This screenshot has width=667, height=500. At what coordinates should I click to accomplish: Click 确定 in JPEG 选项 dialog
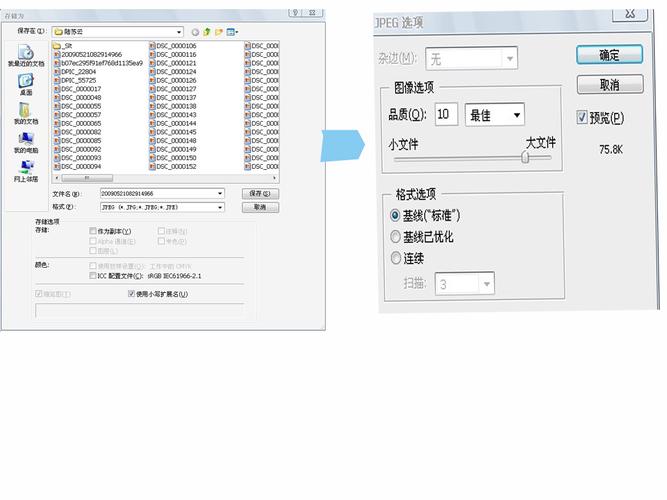tap(609, 55)
